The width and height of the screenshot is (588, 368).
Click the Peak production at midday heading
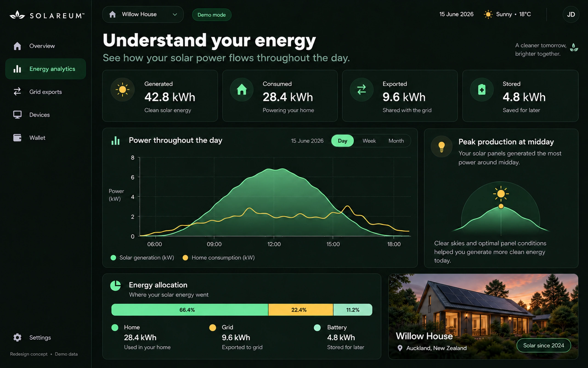coord(506,142)
